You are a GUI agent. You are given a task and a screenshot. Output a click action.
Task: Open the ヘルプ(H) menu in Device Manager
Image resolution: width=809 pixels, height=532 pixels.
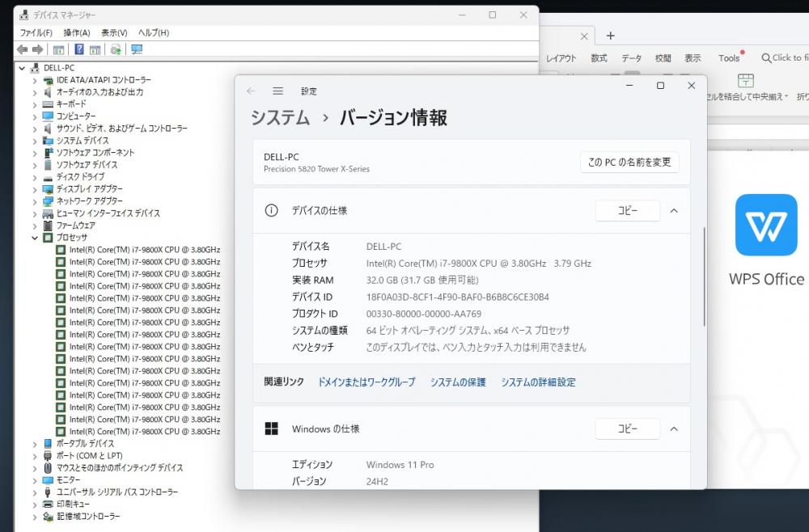click(153, 32)
